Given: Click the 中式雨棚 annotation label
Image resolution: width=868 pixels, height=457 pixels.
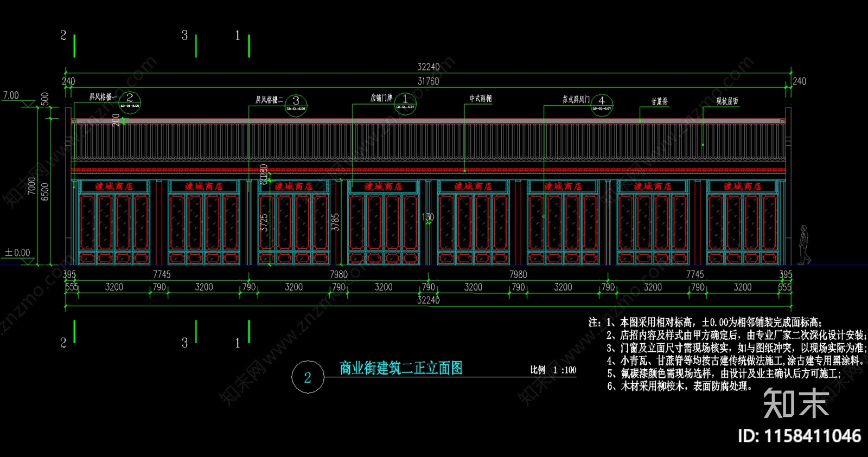Looking at the screenshot, I should 481,99.
